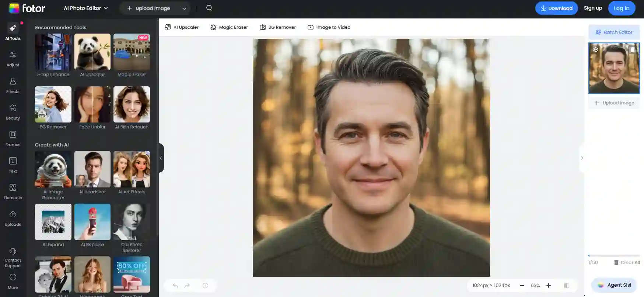Click the Download button

556,8
